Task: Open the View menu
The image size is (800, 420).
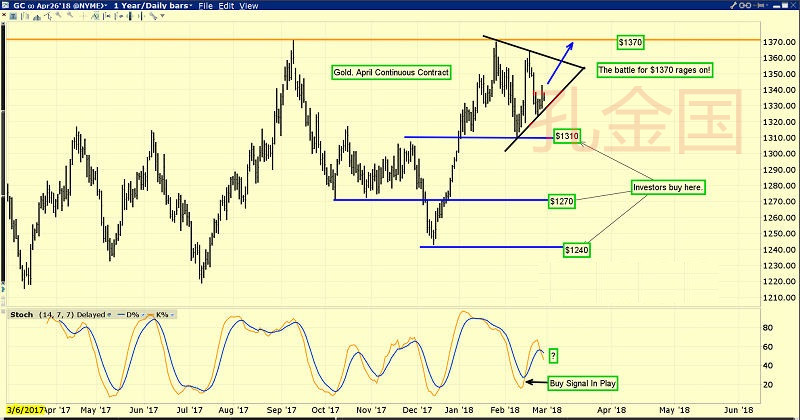Action: coord(248,6)
